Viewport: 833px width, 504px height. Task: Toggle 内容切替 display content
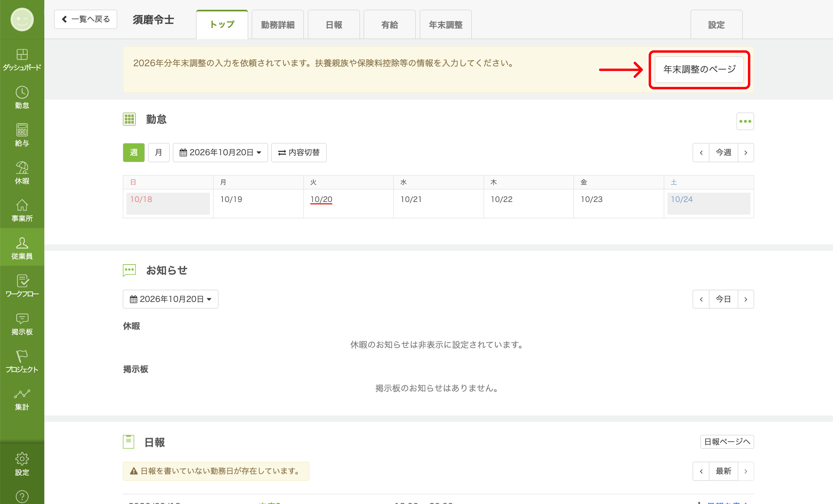(x=299, y=152)
